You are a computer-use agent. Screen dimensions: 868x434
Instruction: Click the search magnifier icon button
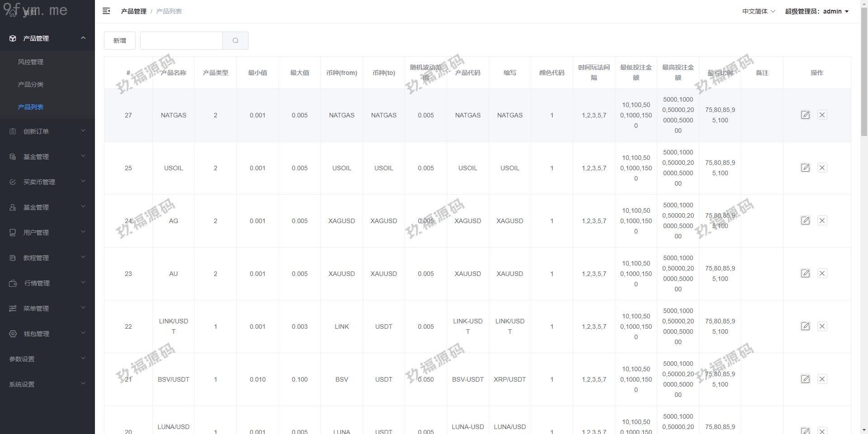[x=235, y=41]
